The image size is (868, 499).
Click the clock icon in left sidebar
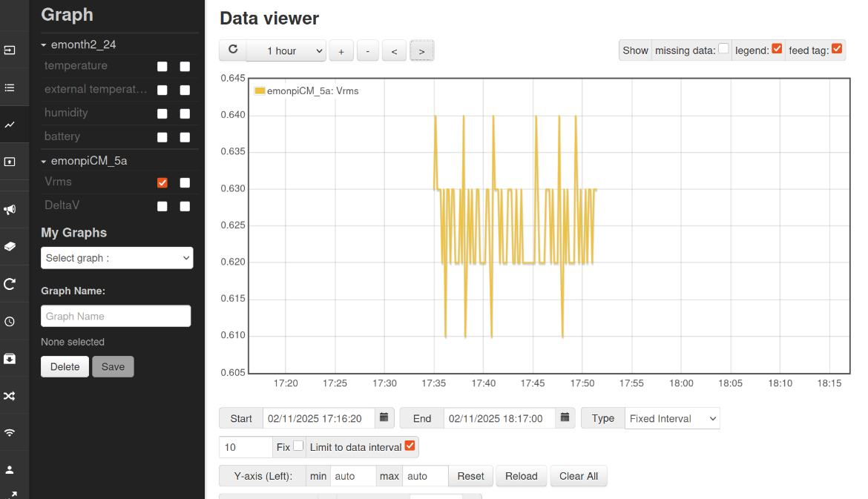pyautogui.click(x=10, y=322)
